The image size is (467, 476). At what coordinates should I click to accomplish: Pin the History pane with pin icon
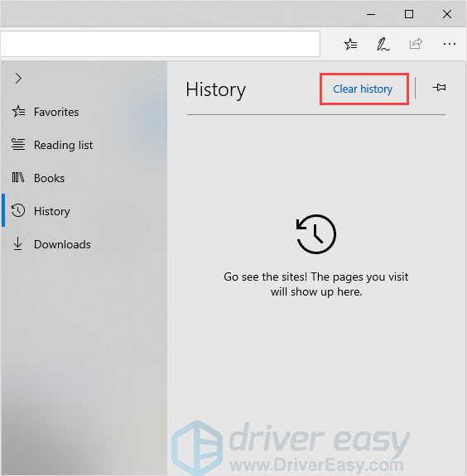pos(439,88)
